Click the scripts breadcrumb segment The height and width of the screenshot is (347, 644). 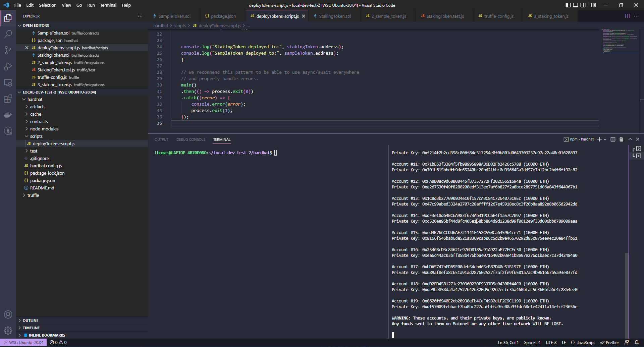pyautogui.click(x=179, y=25)
